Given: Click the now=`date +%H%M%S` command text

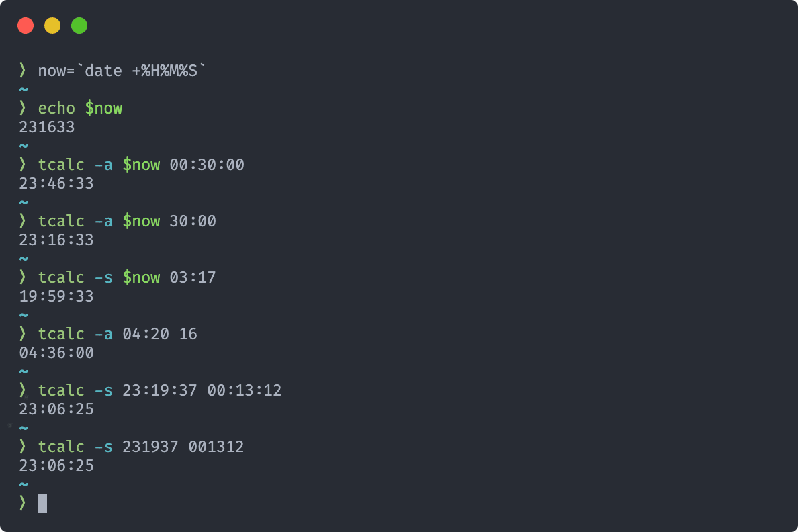Looking at the screenshot, I should click(122, 71).
